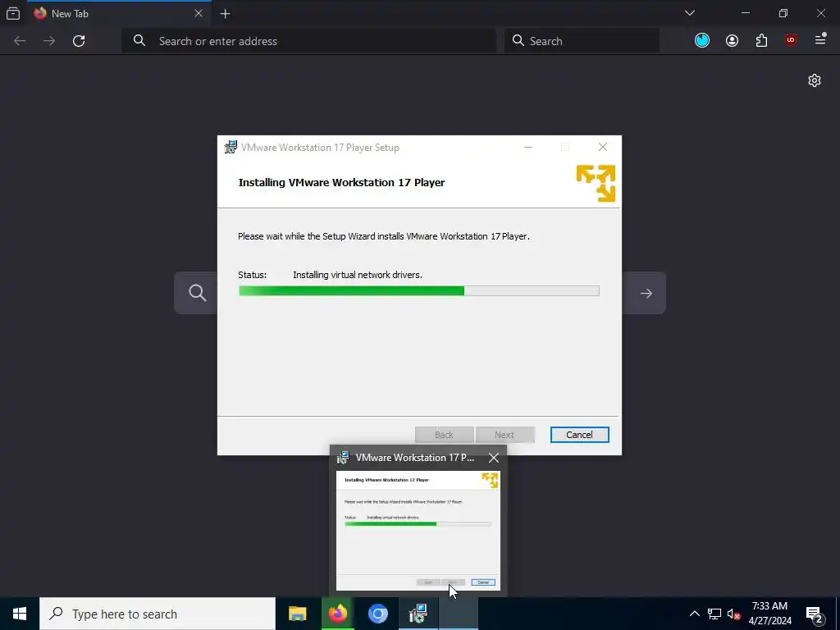This screenshot has width=840, height=630.
Task: Open the clock showing 7:33 AM
Action: point(769,614)
